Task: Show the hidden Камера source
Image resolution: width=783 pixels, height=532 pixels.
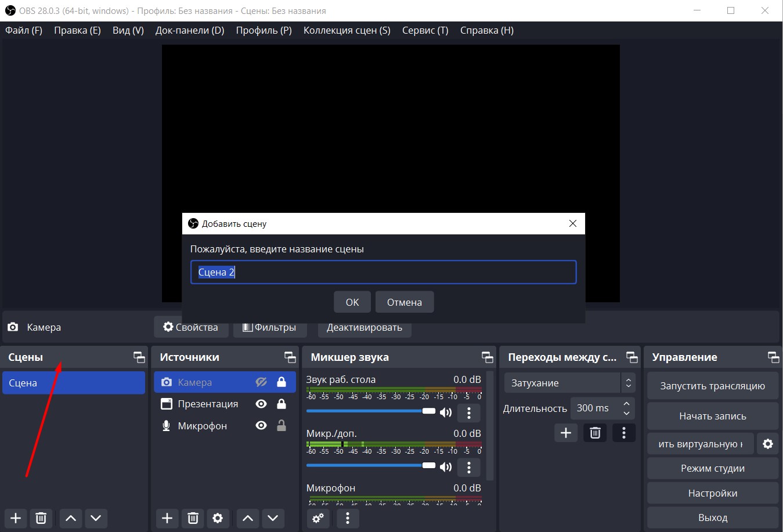Action: point(261,382)
